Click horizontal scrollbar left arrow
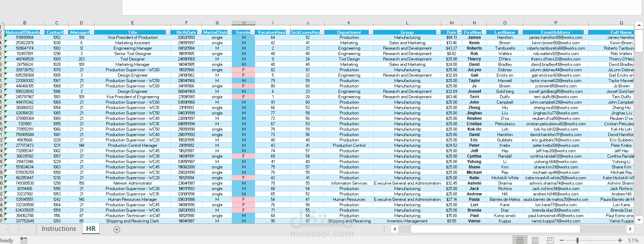 click(395, 229)
